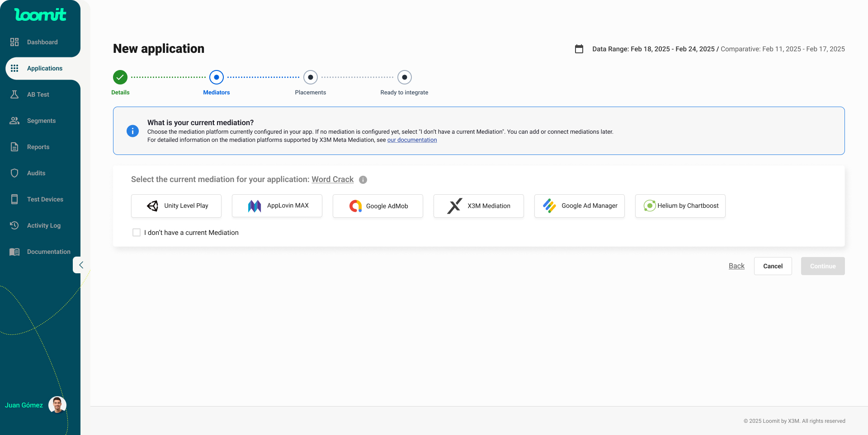Click the Placements step label

click(311, 93)
